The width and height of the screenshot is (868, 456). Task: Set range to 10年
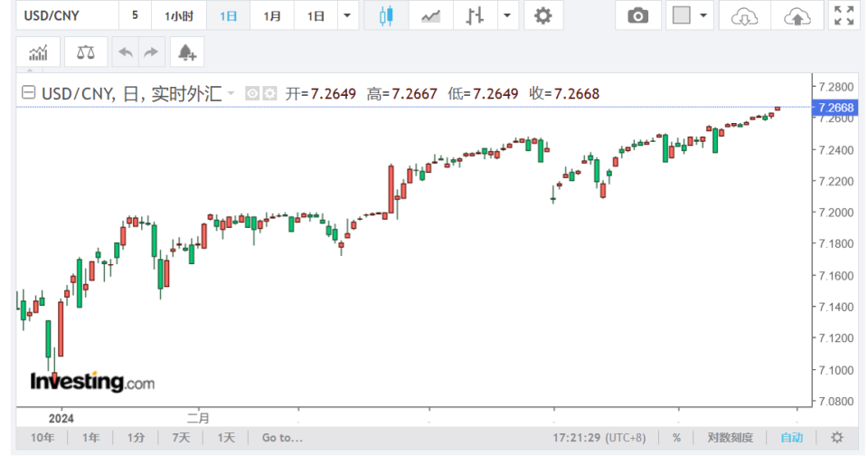click(x=42, y=438)
